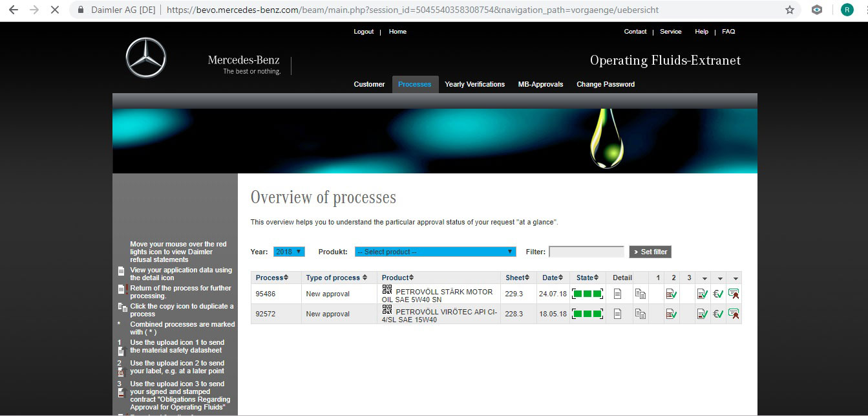868x416 pixels.
Task: Open the Contact link
Action: point(635,32)
